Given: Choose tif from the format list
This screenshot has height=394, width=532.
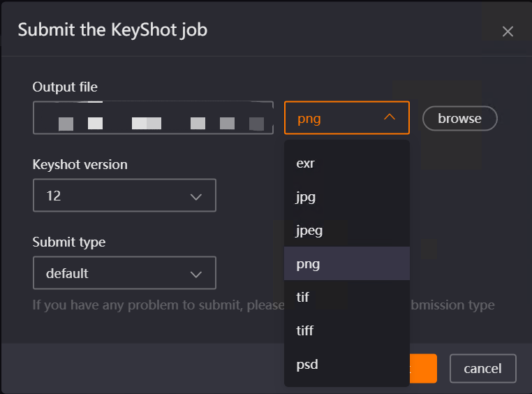Looking at the screenshot, I should pos(347,298).
